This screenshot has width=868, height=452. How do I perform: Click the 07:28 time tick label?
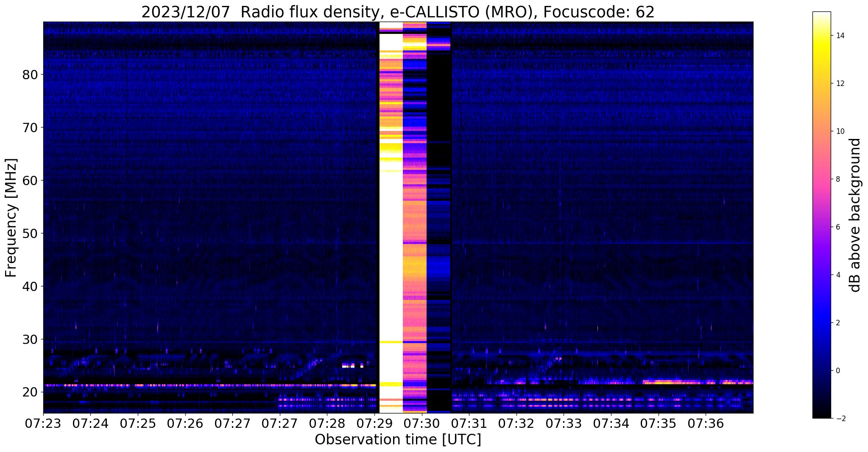pyautogui.click(x=327, y=423)
